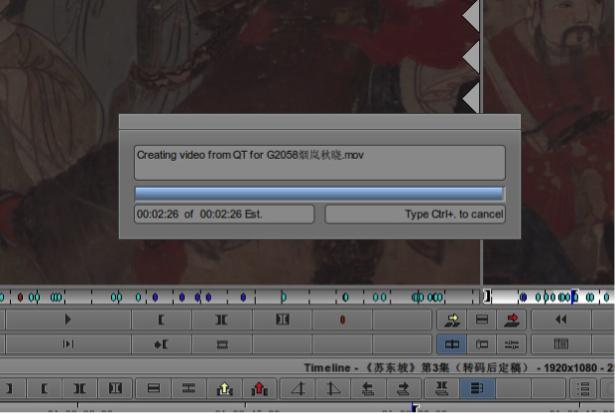Image resolution: width=615 pixels, height=414 pixels.
Task: Click the Rewind double-arrow button
Action: 561,320
